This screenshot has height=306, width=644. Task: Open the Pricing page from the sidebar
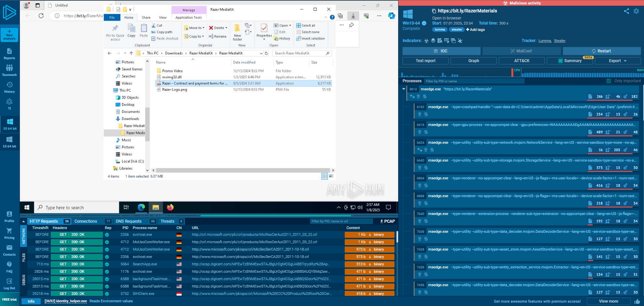coord(9,233)
